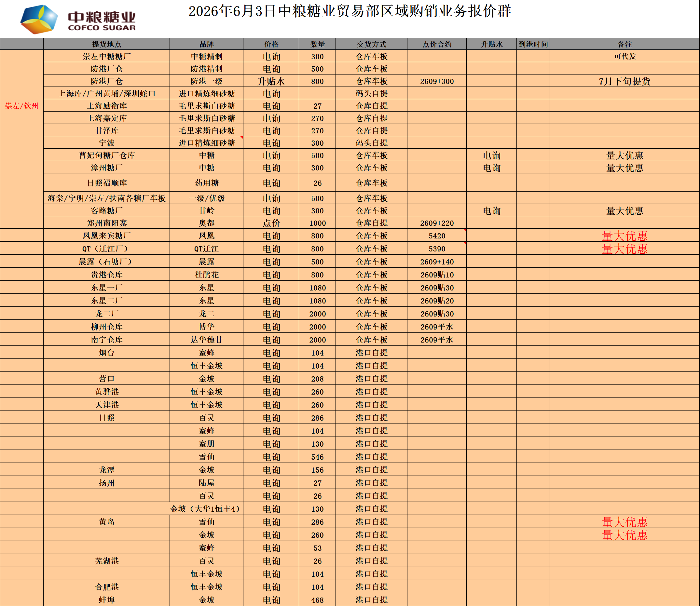Click the 备注 column header
Viewport: 700px width, 606px height.
pos(625,44)
